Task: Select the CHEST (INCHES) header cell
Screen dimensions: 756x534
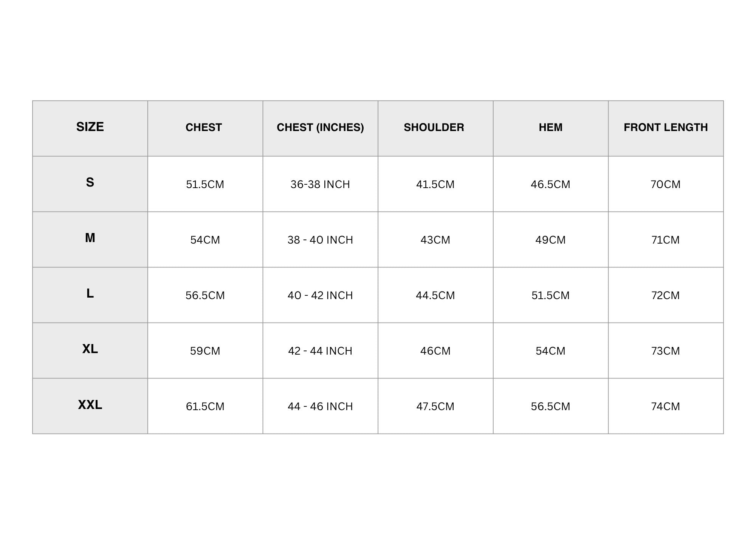Action: click(x=320, y=128)
